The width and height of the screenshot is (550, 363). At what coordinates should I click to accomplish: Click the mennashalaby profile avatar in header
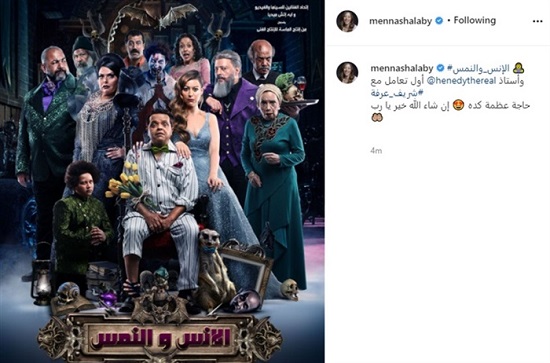point(347,21)
